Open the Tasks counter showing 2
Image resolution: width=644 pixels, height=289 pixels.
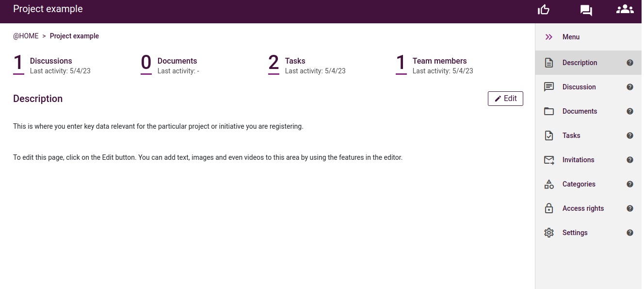tap(307, 65)
